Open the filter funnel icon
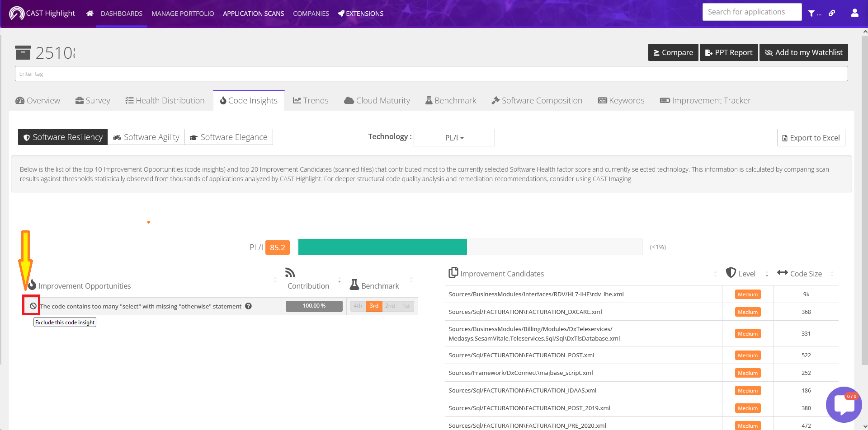The height and width of the screenshot is (430, 868). click(x=811, y=14)
